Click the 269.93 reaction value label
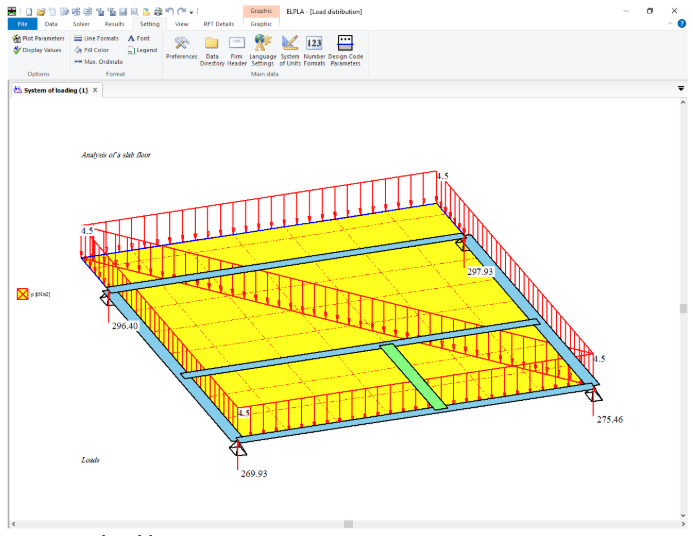This screenshot has height=536, width=693. [254, 473]
